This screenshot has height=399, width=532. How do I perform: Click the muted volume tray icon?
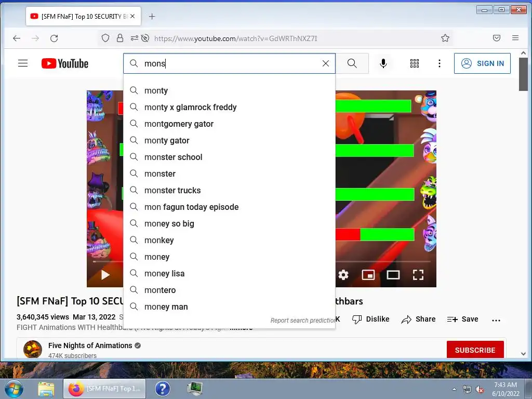coord(480,390)
